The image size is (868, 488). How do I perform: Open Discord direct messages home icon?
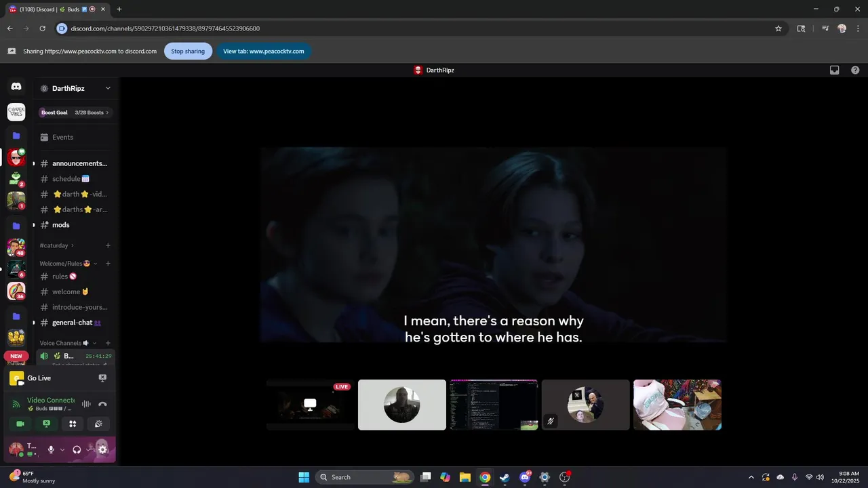tap(16, 87)
